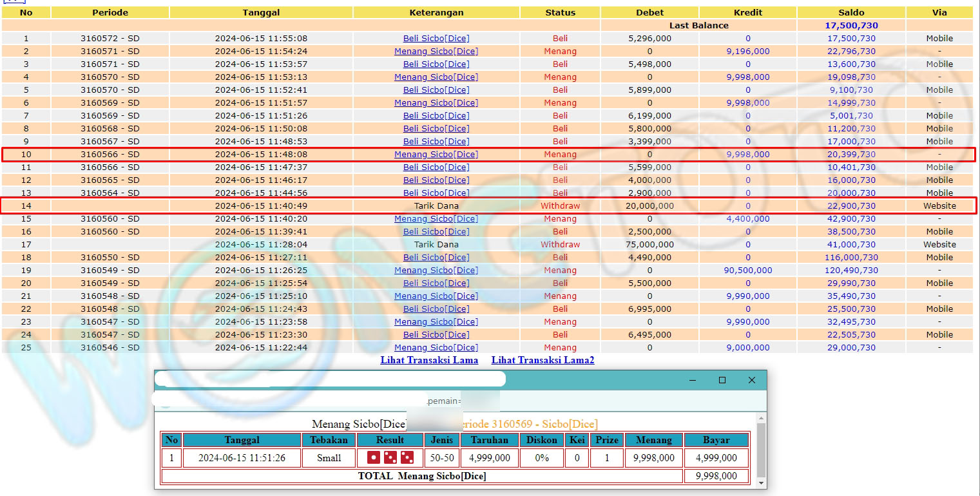Viewport: 980px width, 496px height.
Task: Maximize the popup detail window
Action: point(722,380)
